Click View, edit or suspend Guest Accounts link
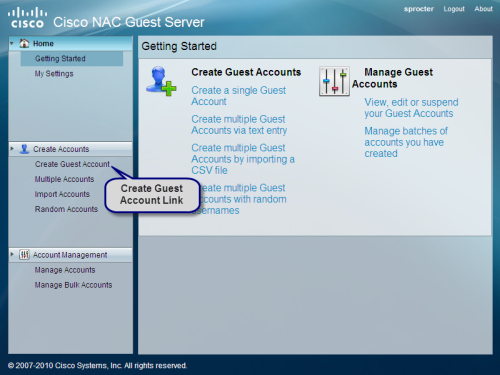Screen dimensions: 500x375 click(411, 108)
